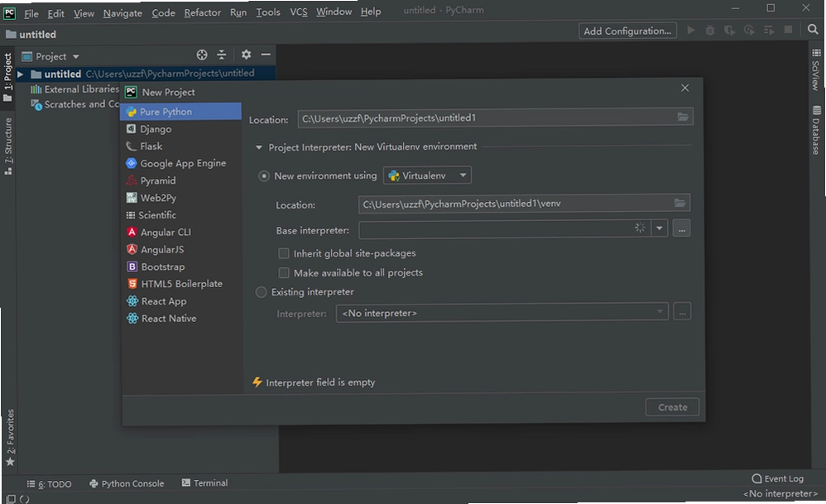Open Project panel settings gear

click(x=246, y=55)
